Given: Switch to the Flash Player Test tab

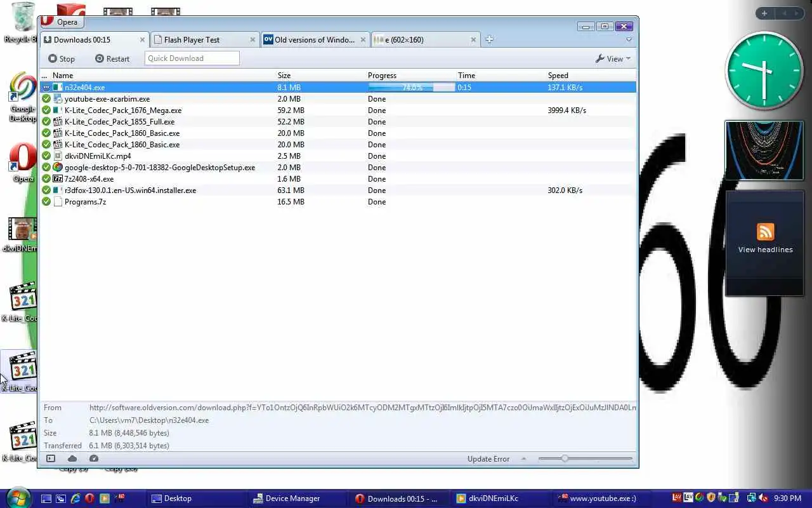Looking at the screenshot, I should 205,39.
